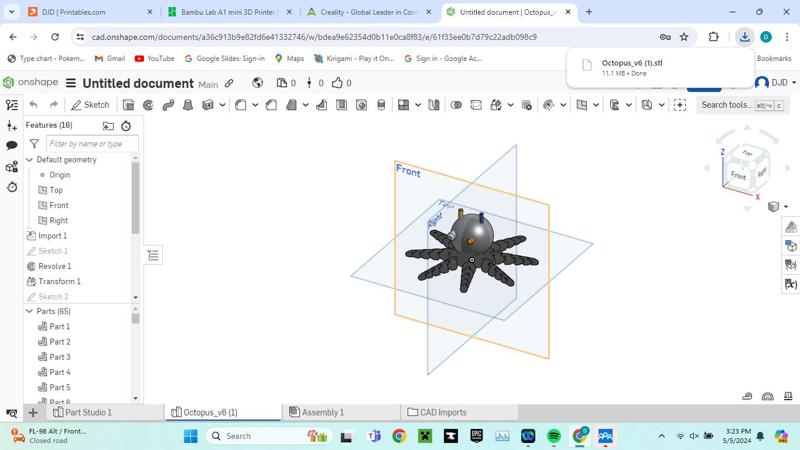Click the Undo arrow
This screenshot has height=450, width=800.
pos(34,105)
